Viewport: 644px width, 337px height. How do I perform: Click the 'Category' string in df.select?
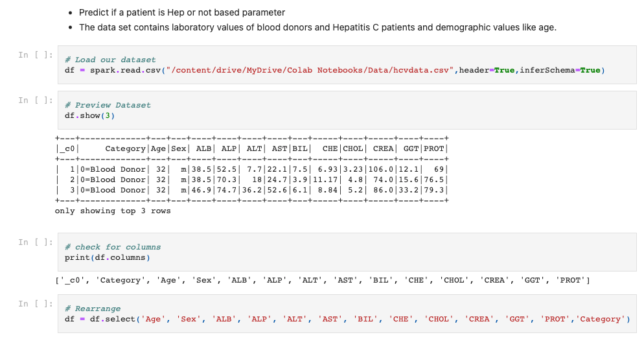(602, 319)
